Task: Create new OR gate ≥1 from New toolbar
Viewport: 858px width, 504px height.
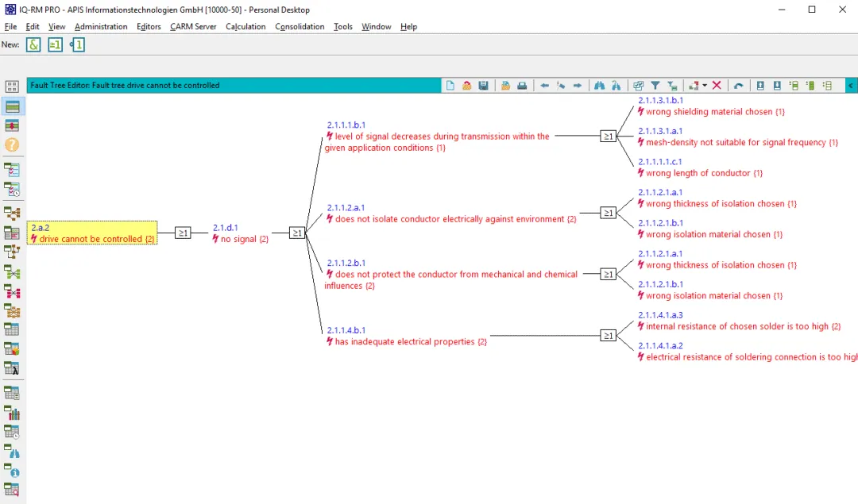Action: point(55,44)
